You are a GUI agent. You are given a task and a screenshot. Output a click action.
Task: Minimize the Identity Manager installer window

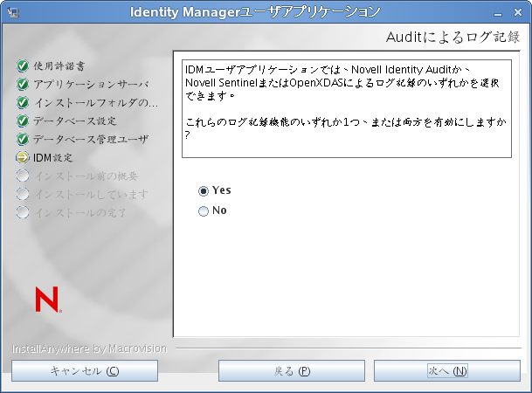click(x=498, y=13)
